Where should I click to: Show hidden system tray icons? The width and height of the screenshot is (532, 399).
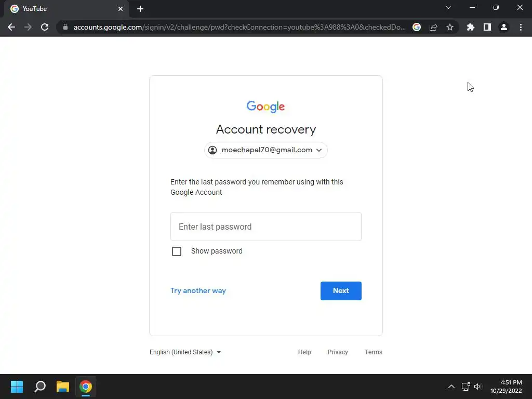(451, 387)
